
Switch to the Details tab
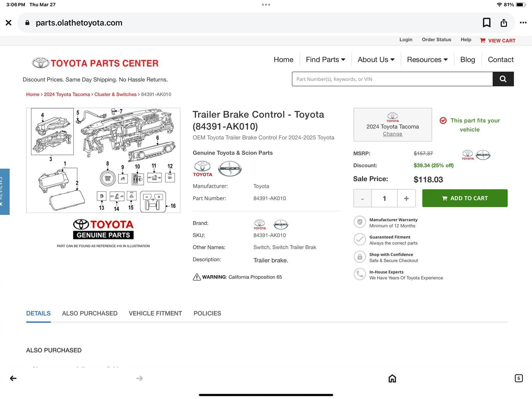coord(38,313)
